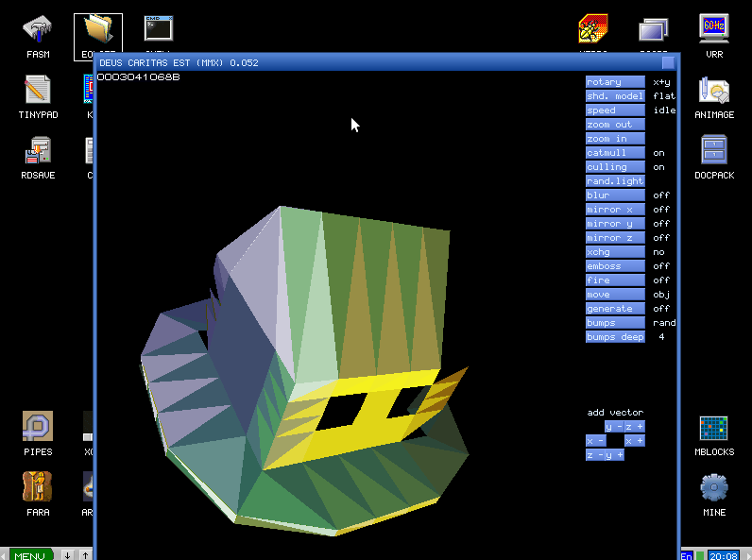The height and width of the screenshot is (560, 752).
Task: Click the 'z +' add vector button
Action: tap(635, 427)
